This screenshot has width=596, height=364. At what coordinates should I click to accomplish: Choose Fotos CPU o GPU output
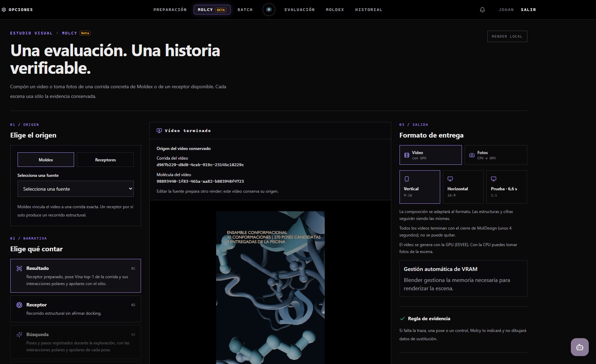[x=496, y=155]
